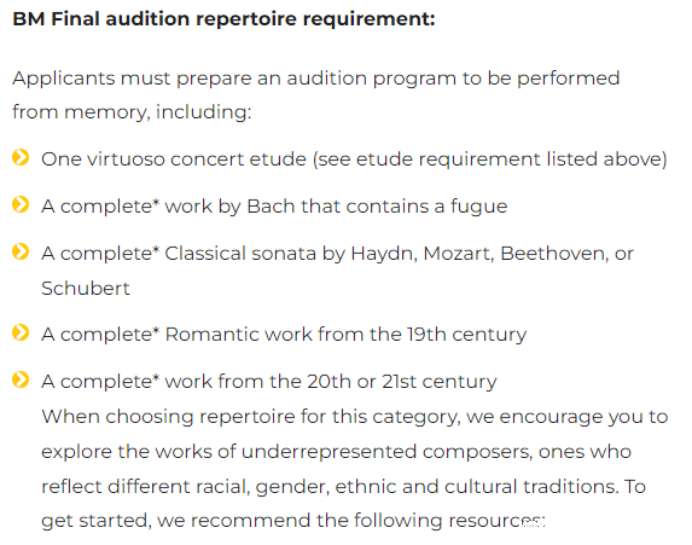692x545 pixels.
Task: Click the bullet icon beside virtuoso concert etude
Action: (x=21, y=158)
